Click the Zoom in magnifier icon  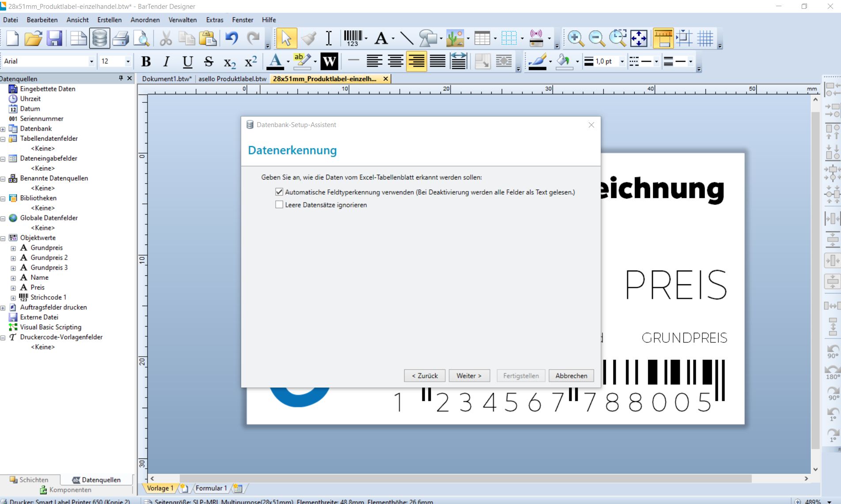pyautogui.click(x=576, y=39)
